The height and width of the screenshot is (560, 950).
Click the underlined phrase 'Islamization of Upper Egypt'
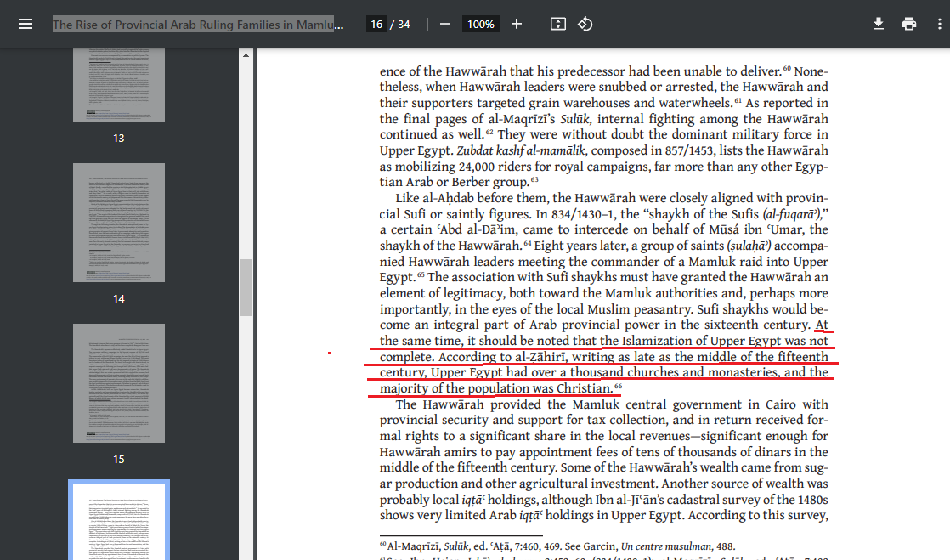point(703,341)
